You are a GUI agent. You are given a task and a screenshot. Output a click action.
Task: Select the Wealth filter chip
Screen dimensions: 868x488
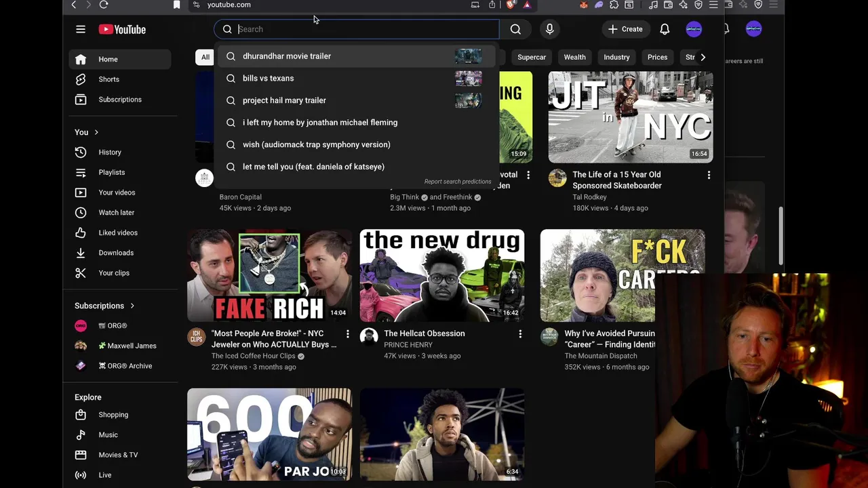pyautogui.click(x=574, y=57)
